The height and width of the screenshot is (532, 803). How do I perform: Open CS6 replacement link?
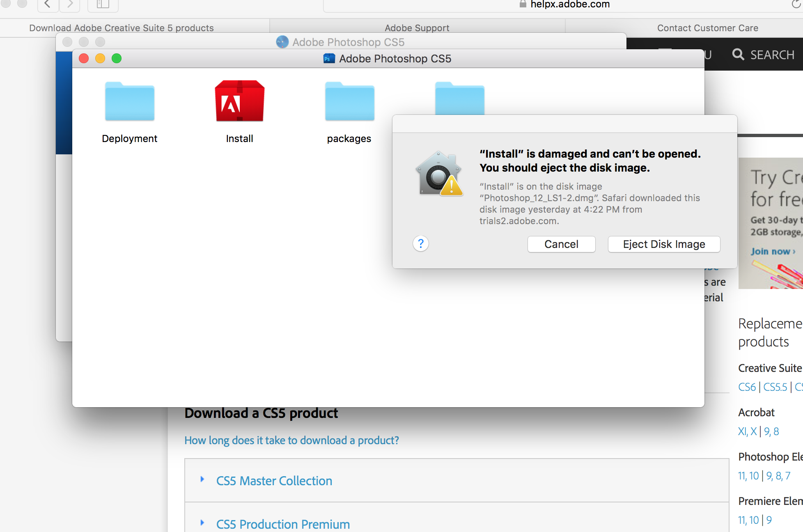point(747,387)
